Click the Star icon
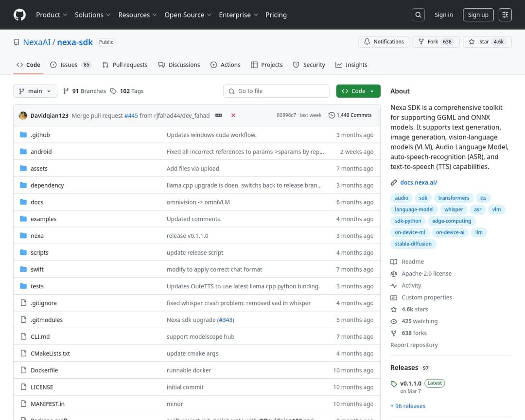This screenshot has height=420, width=525. (x=472, y=41)
